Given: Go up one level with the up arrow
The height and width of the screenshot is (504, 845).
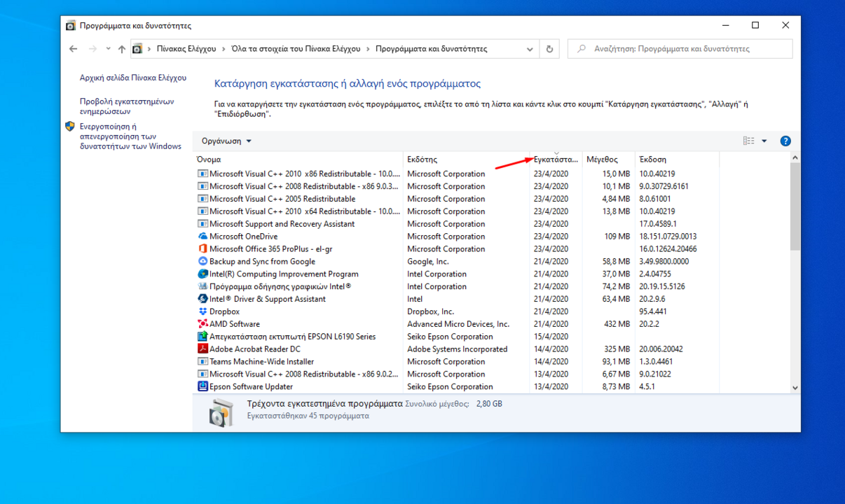Looking at the screenshot, I should 122,49.
